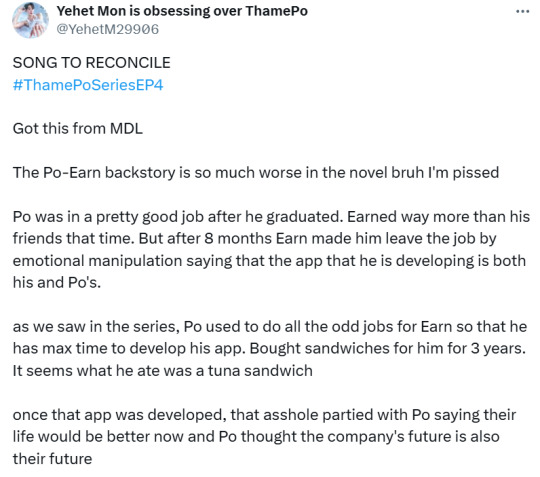Viewport: 540px width, 477px height.
Task: Open the three-dot more options menu
Action: click(x=522, y=12)
